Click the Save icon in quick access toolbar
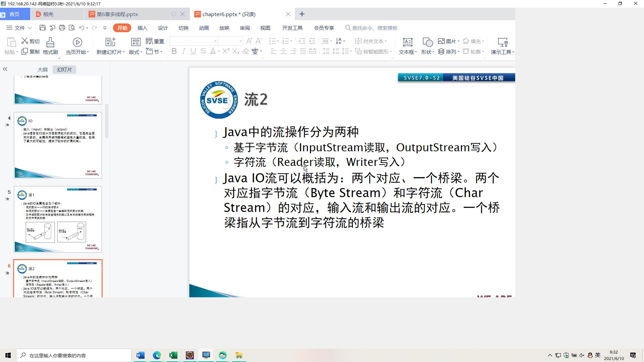 point(42,28)
